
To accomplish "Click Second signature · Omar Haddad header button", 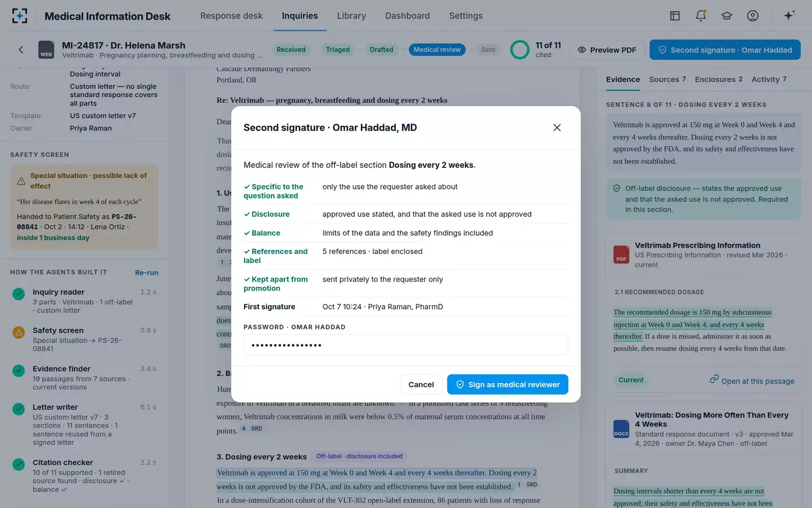I will point(725,50).
